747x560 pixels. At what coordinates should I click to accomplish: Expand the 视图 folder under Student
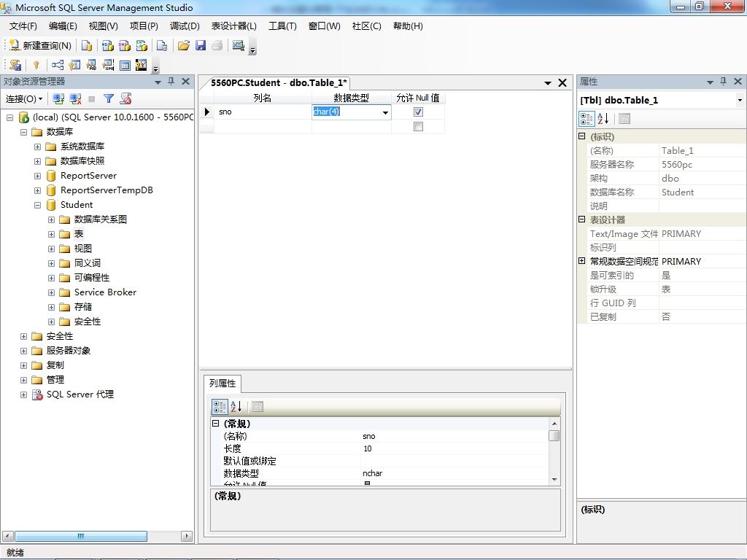(x=51, y=249)
